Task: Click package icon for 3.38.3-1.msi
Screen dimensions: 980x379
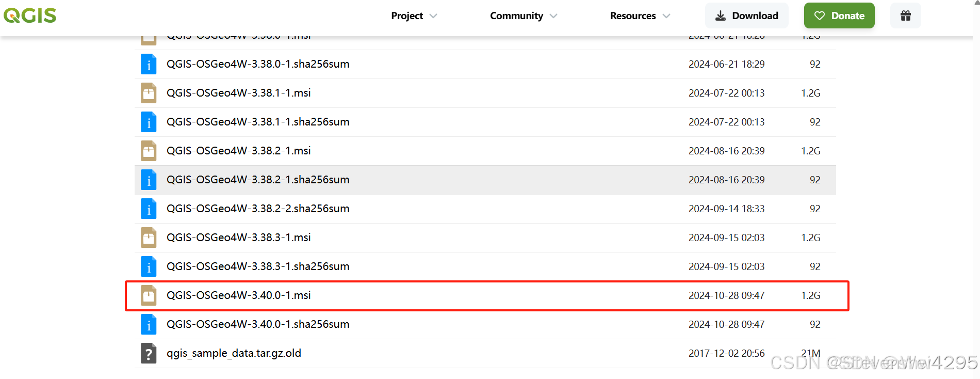Action: click(149, 238)
